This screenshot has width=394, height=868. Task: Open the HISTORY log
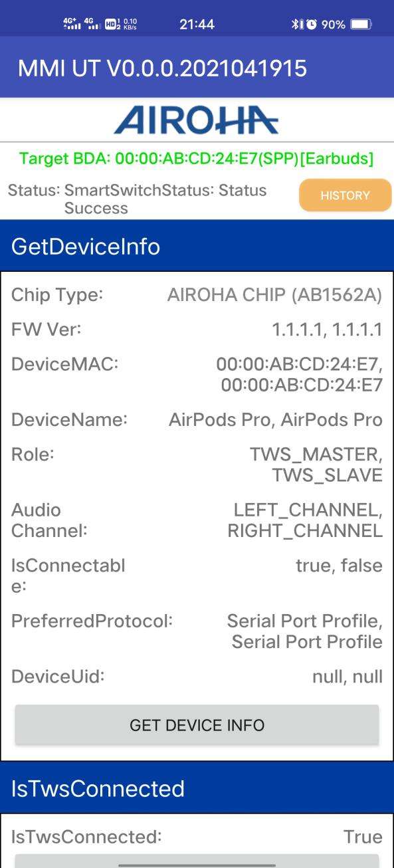[345, 195]
